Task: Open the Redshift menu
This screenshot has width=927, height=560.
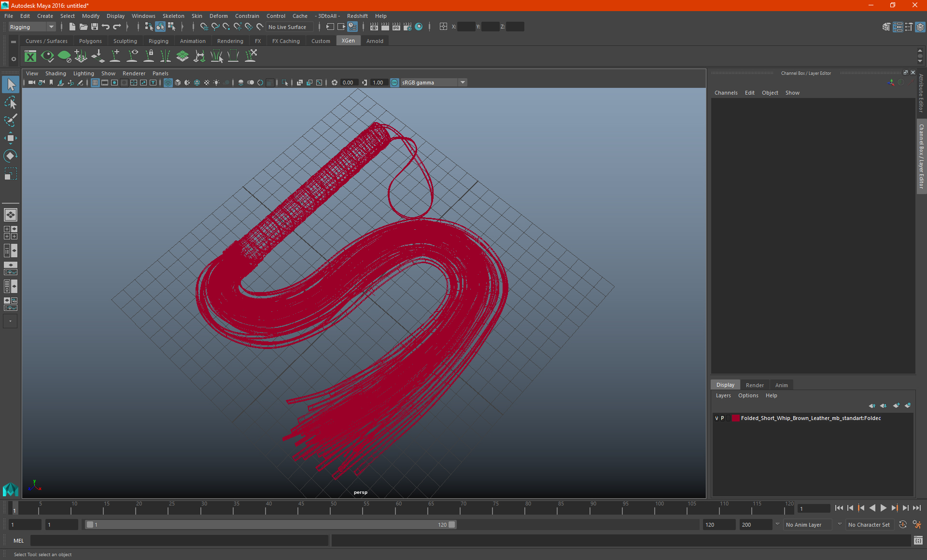Action: [x=357, y=16]
